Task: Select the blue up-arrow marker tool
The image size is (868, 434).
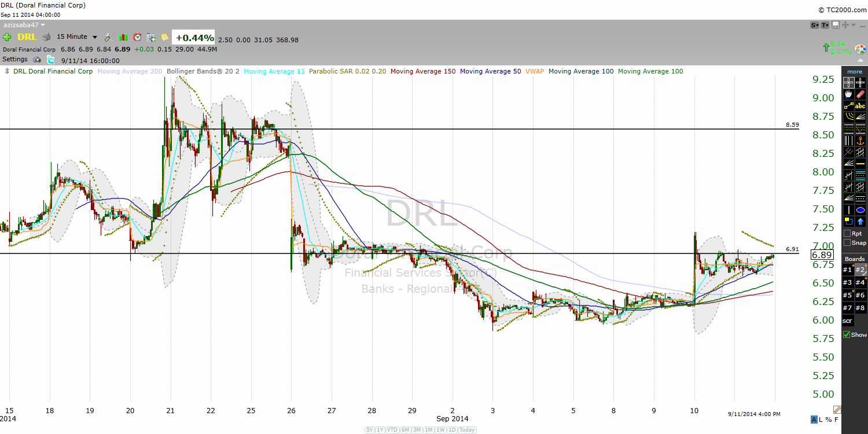Action: coord(860,221)
